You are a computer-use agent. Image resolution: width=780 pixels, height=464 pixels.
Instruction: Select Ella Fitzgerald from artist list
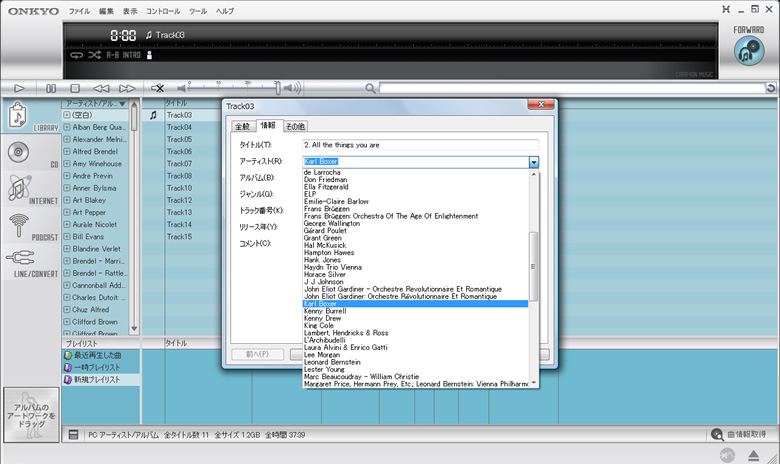tap(326, 187)
